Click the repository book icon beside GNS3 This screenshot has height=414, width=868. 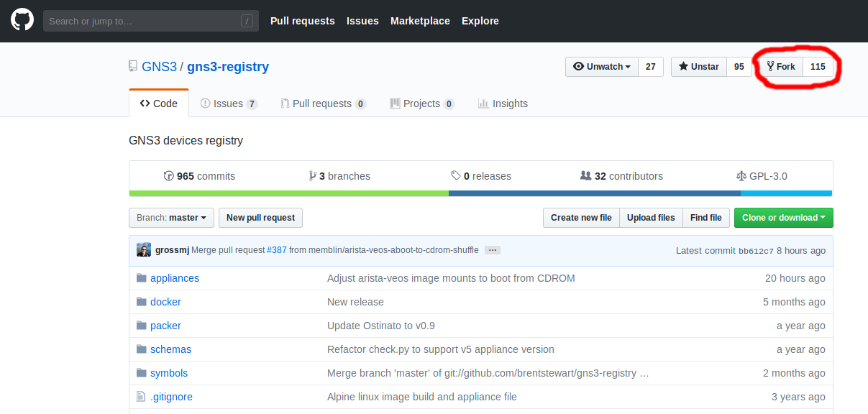tap(133, 67)
